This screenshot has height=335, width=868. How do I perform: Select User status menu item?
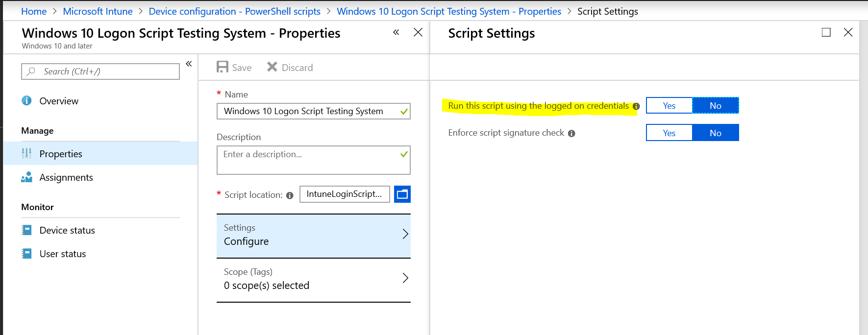click(x=100, y=254)
